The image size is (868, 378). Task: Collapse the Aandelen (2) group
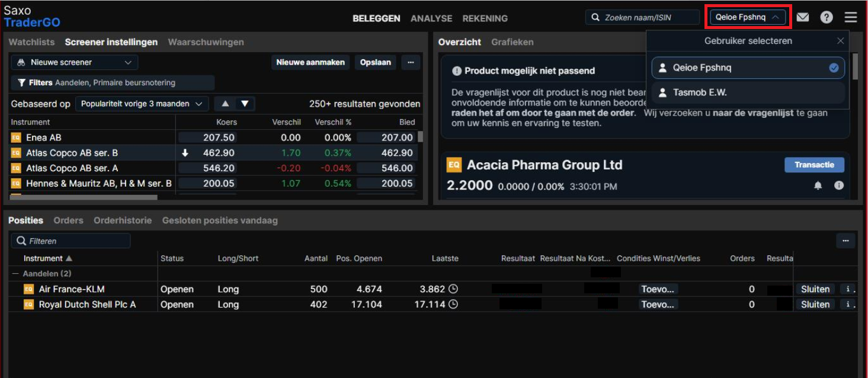point(15,274)
